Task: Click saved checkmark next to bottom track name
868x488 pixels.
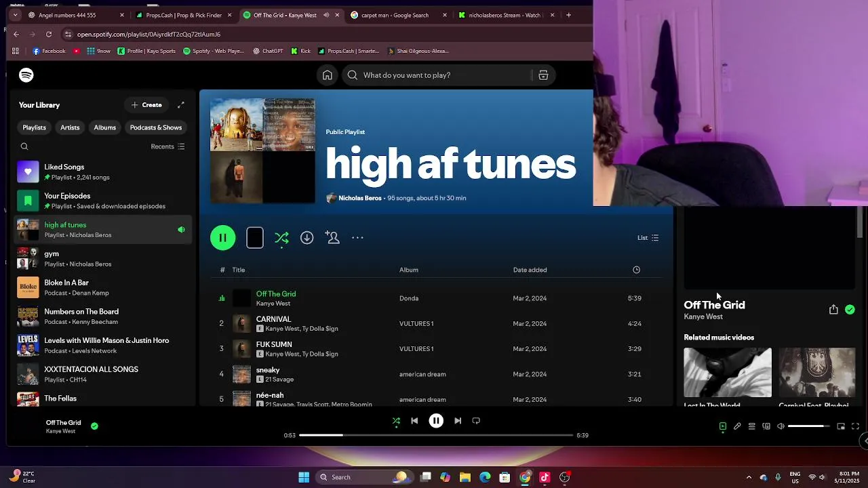Action: click(x=94, y=426)
